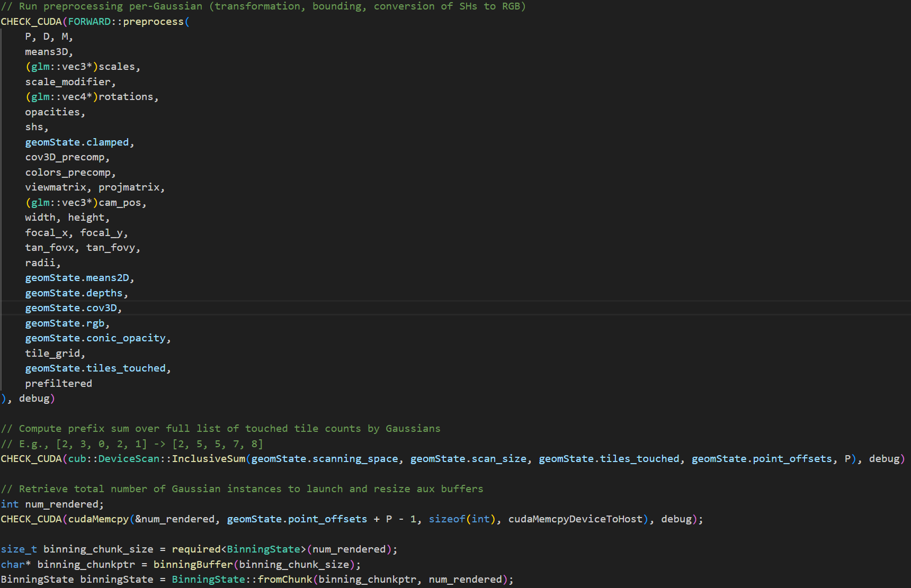Screen dimensions: 911x588
Task: Click the 'tan_fovy' argument
Action: [x=111, y=248]
